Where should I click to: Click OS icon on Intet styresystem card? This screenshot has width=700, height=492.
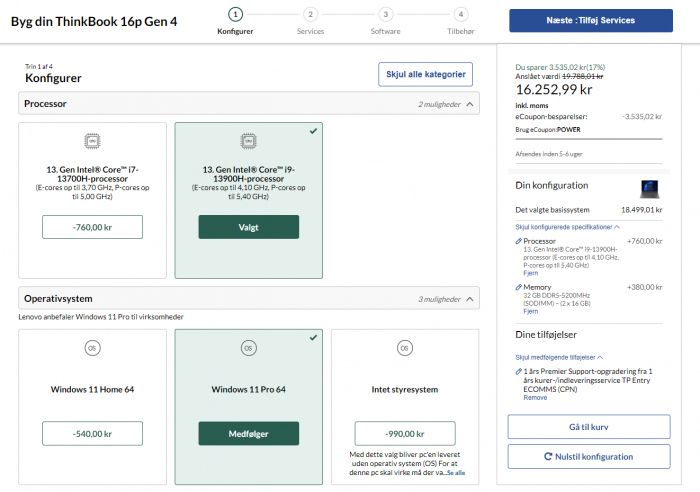(x=405, y=348)
